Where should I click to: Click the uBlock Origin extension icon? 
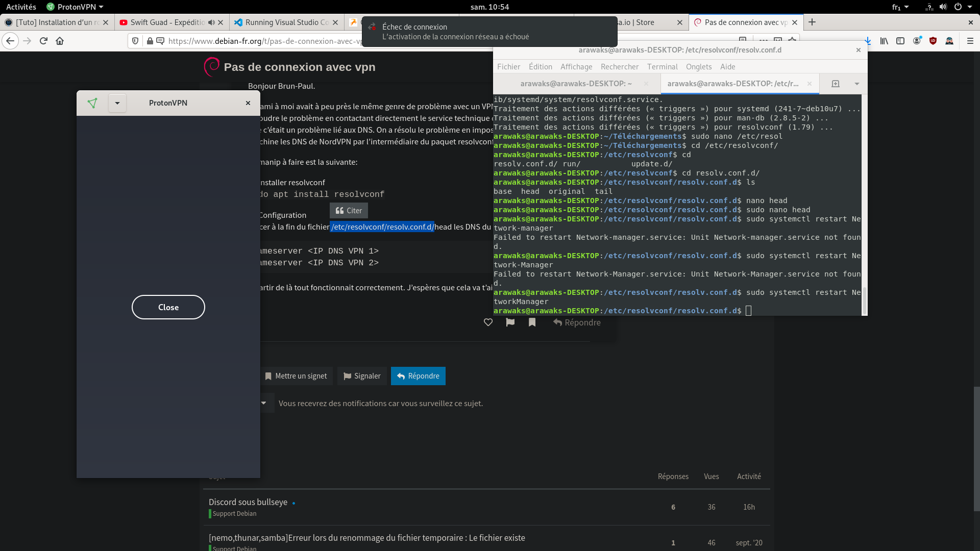pos(933,41)
